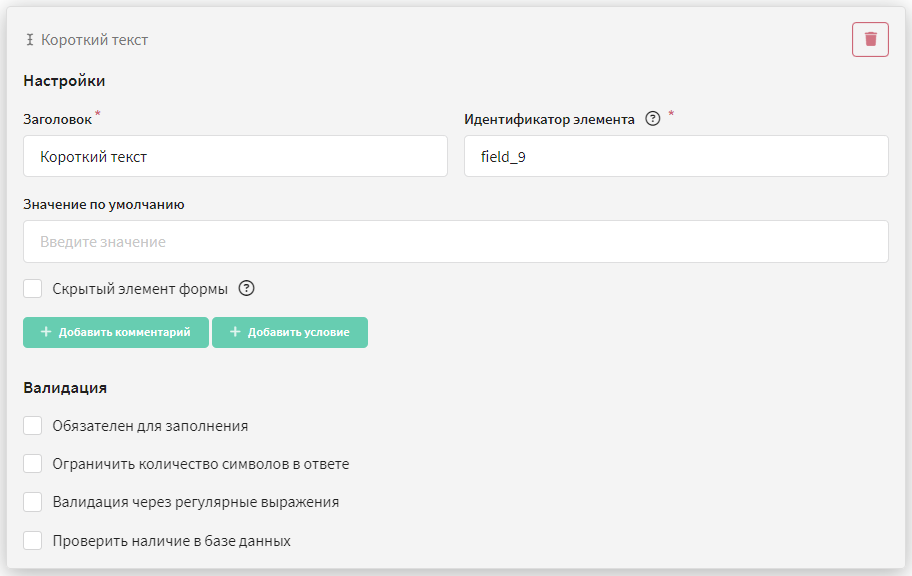
Task: Click the text-cursor icon beside the block title
Action: point(30,40)
